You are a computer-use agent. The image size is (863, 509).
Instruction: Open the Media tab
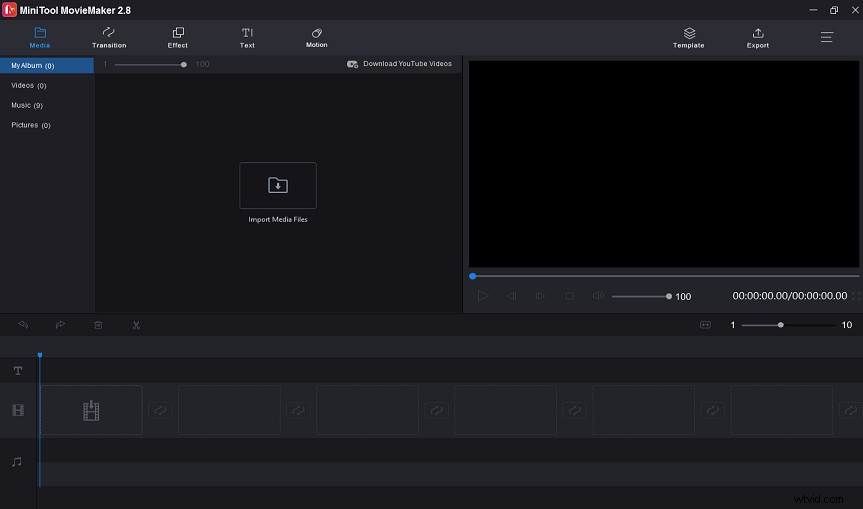pos(40,37)
